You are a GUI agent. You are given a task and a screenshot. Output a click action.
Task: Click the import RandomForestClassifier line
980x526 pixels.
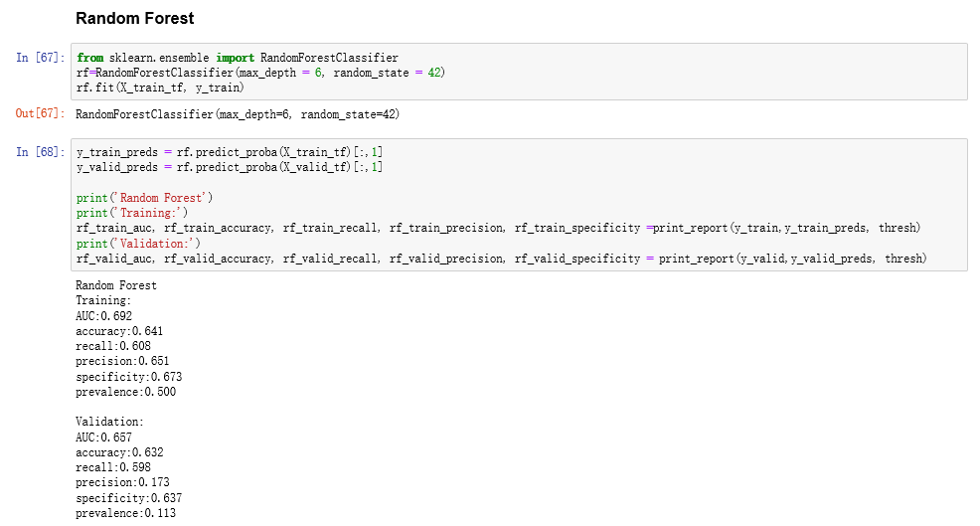[238, 58]
